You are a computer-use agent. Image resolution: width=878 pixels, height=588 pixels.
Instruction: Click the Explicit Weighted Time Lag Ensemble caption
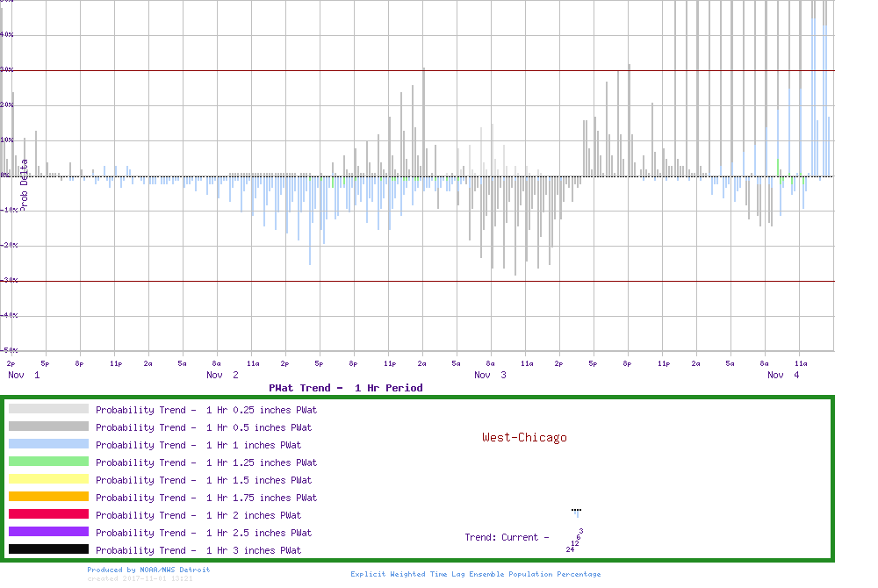click(476, 574)
